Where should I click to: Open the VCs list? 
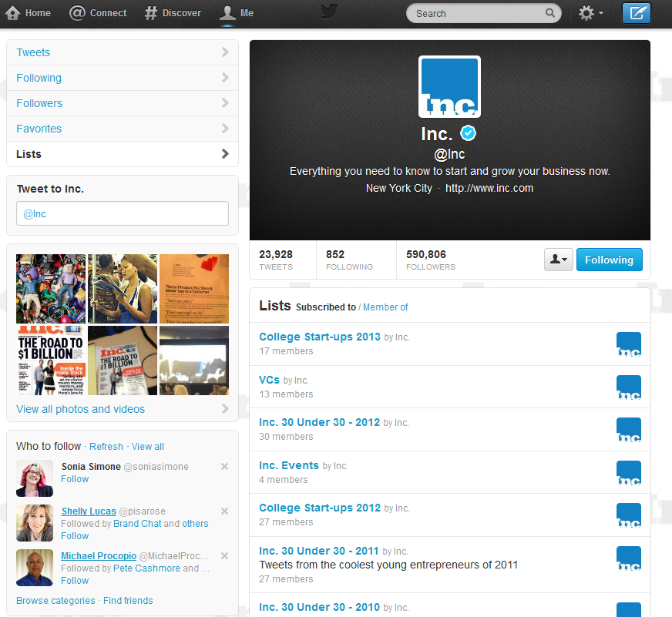[x=269, y=380]
